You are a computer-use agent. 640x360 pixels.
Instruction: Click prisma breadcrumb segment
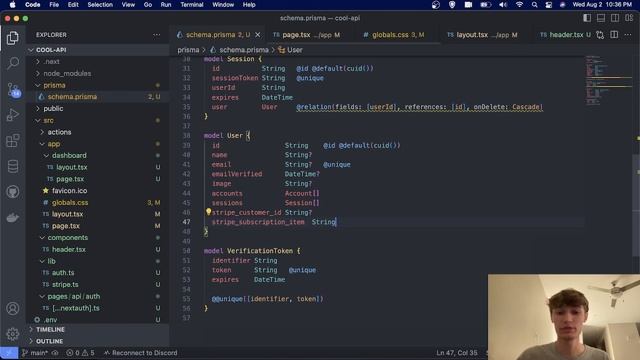click(188, 50)
